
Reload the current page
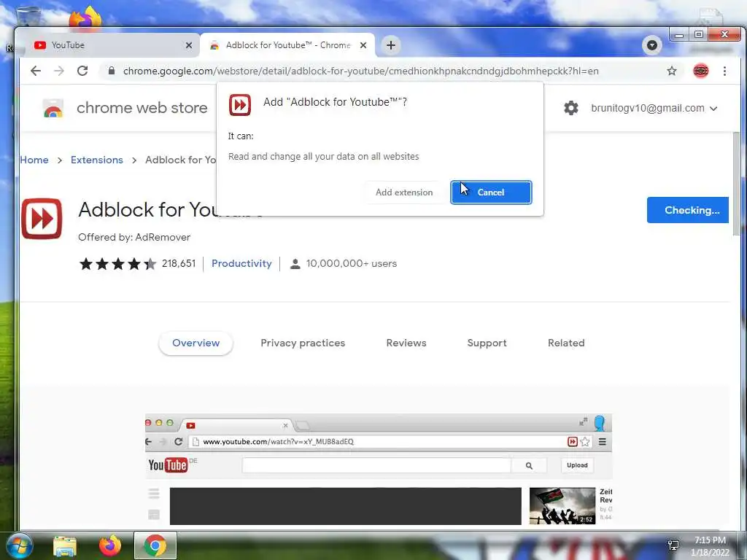click(x=82, y=71)
